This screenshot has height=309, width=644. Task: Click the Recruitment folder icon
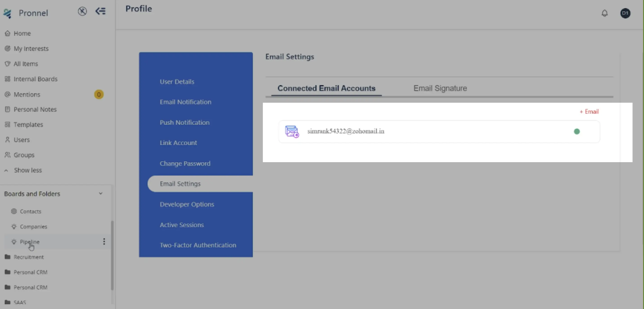pos(7,257)
